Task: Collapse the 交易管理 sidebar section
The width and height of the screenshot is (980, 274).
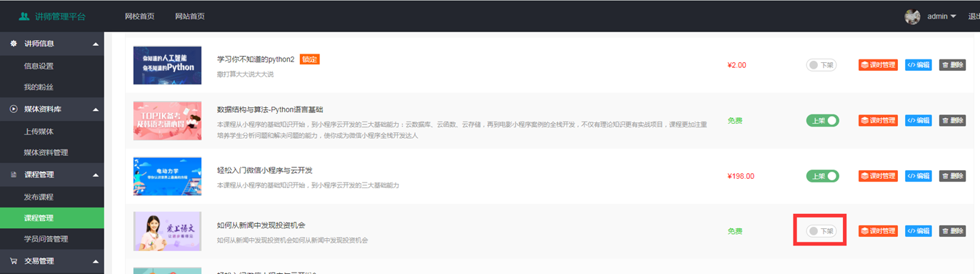Action: 96,261
